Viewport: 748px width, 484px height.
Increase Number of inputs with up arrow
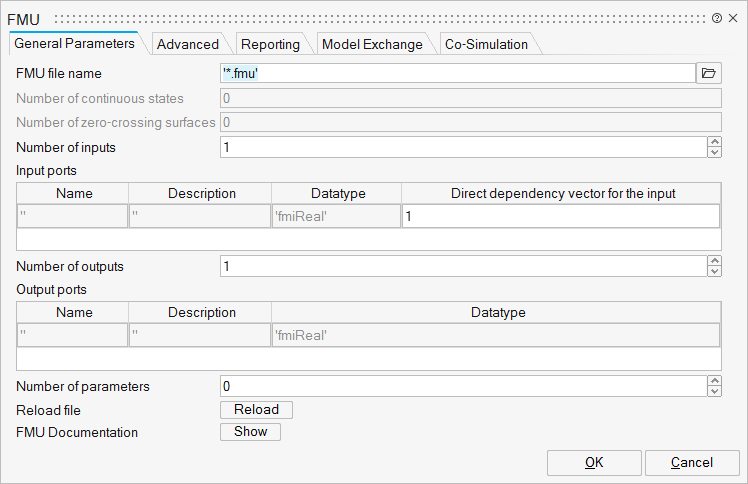714,142
